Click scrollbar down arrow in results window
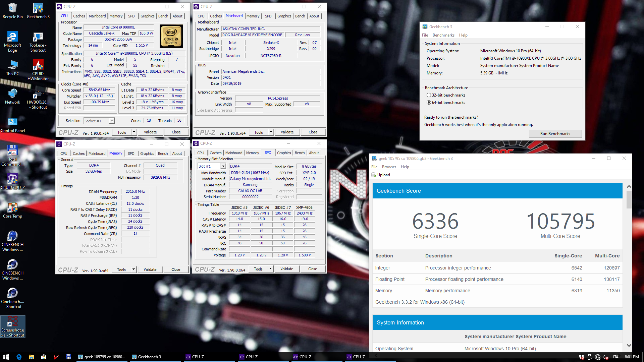Viewport: 644px width, 362px height. pyautogui.click(x=629, y=346)
